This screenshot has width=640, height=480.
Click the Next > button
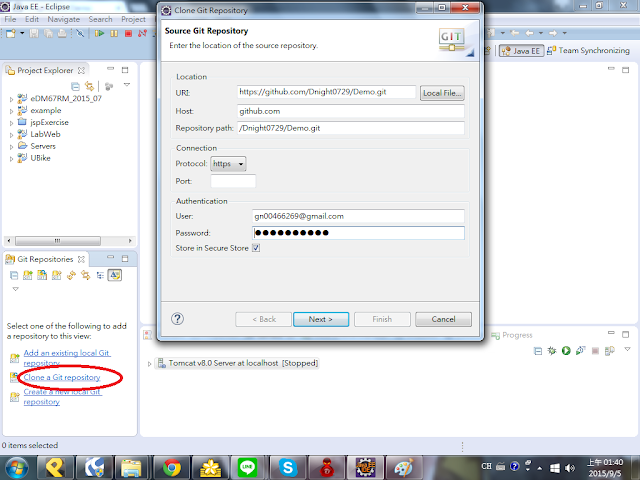tap(321, 319)
